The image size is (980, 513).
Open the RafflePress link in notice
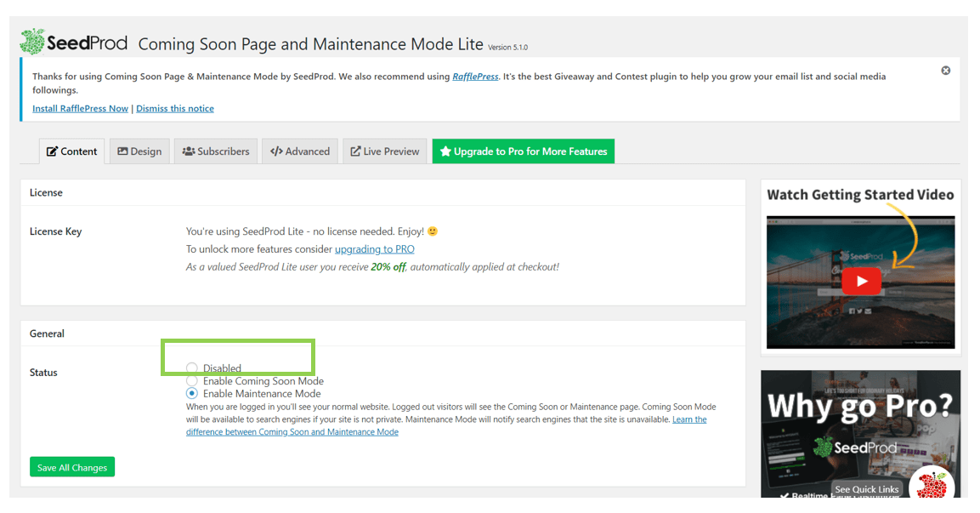(475, 77)
